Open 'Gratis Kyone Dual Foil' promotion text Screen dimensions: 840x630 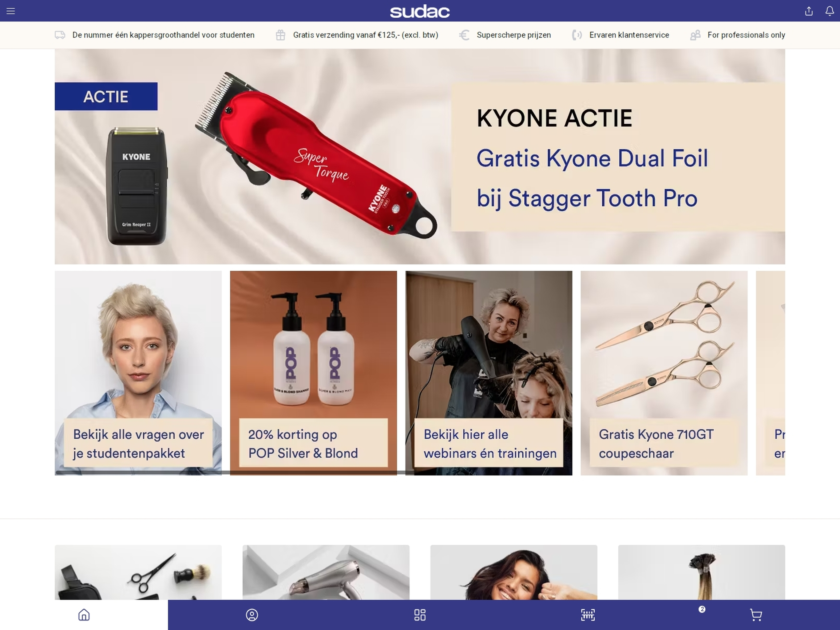pyautogui.click(x=592, y=158)
